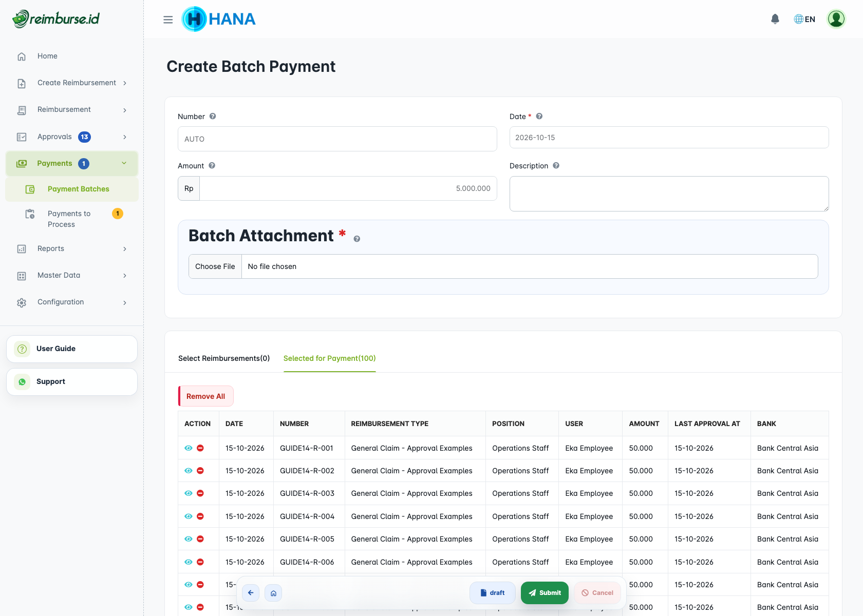
Task: Expand the Master Data sidebar menu
Action: (72, 275)
